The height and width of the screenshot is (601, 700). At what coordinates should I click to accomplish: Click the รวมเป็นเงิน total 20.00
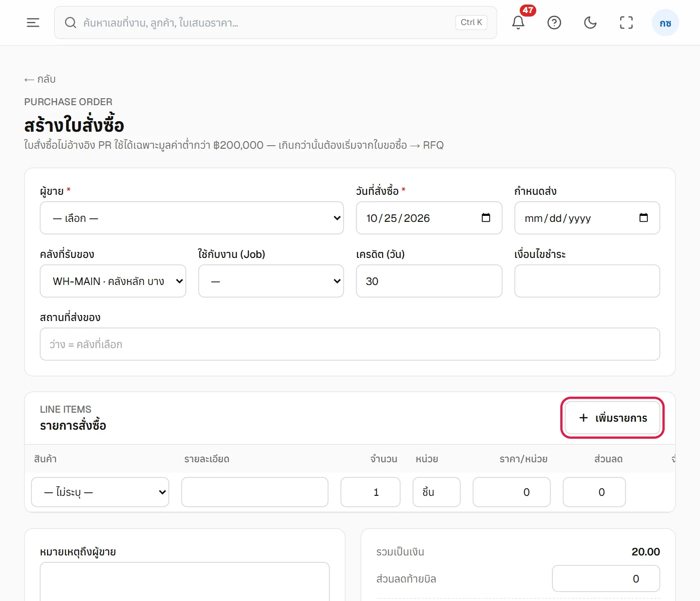[x=646, y=552]
